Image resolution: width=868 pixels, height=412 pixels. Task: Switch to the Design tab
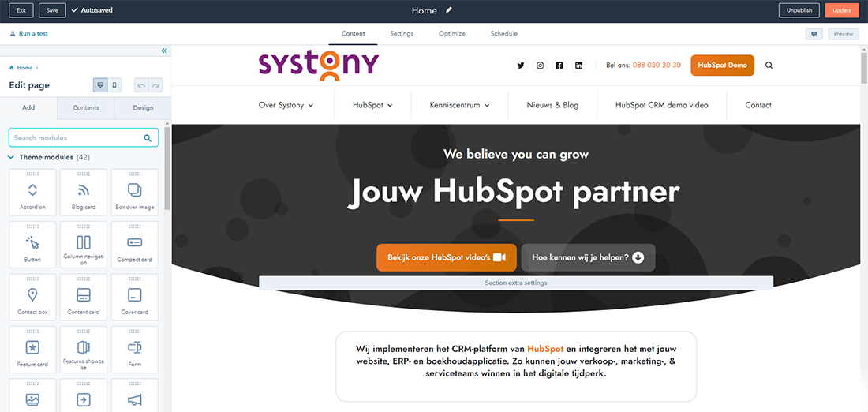(x=144, y=108)
